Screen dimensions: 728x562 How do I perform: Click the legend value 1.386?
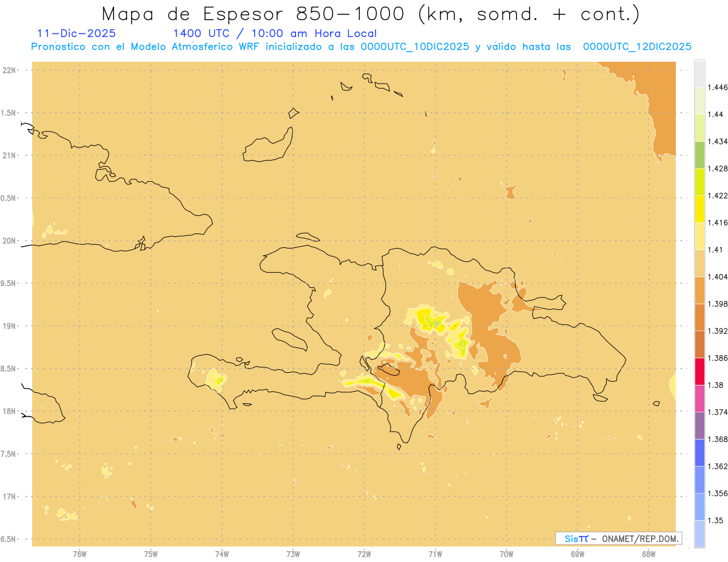pos(718,358)
